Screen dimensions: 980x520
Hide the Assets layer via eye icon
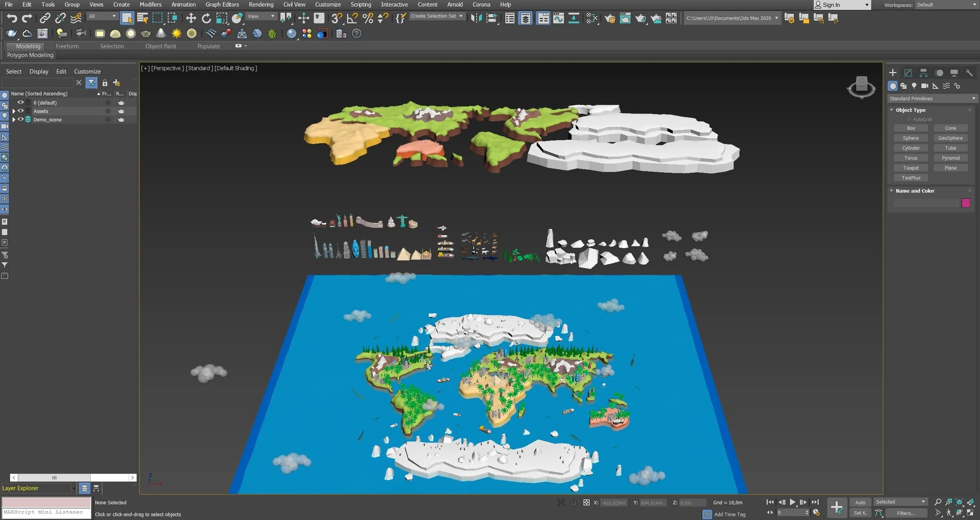tap(21, 111)
